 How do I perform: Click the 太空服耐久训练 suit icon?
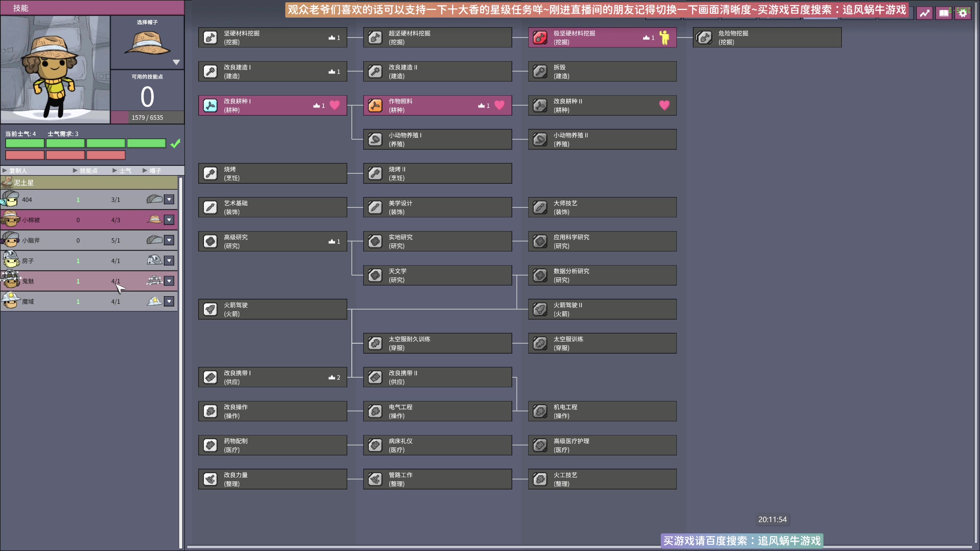(x=375, y=343)
